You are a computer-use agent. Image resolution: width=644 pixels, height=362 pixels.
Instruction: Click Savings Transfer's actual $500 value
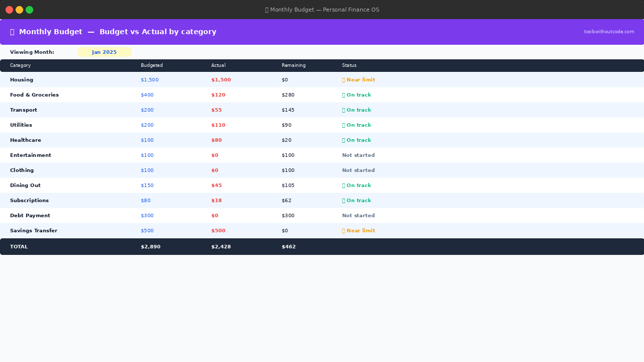pyautogui.click(x=218, y=231)
